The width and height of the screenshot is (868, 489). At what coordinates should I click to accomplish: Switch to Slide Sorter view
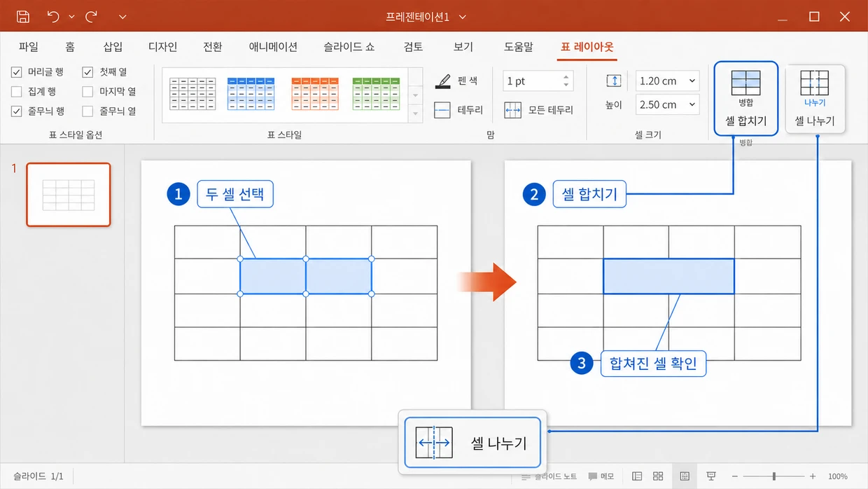click(658, 476)
